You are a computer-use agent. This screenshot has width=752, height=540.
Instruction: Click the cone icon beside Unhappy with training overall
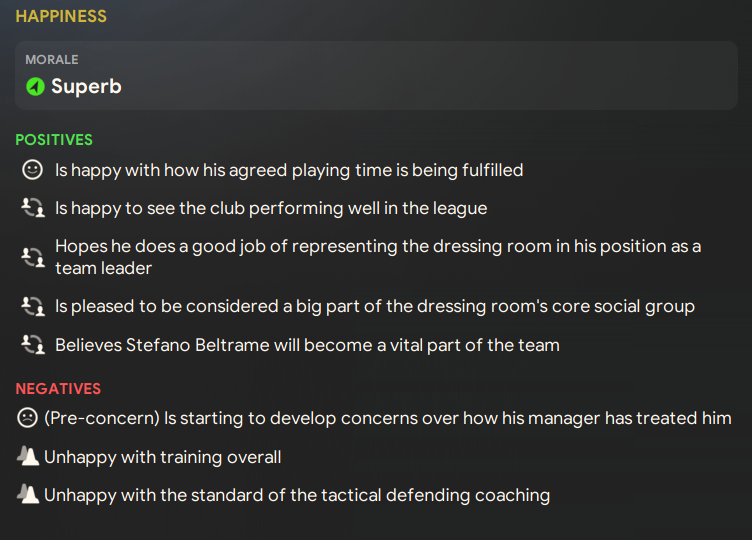[x=27, y=457]
